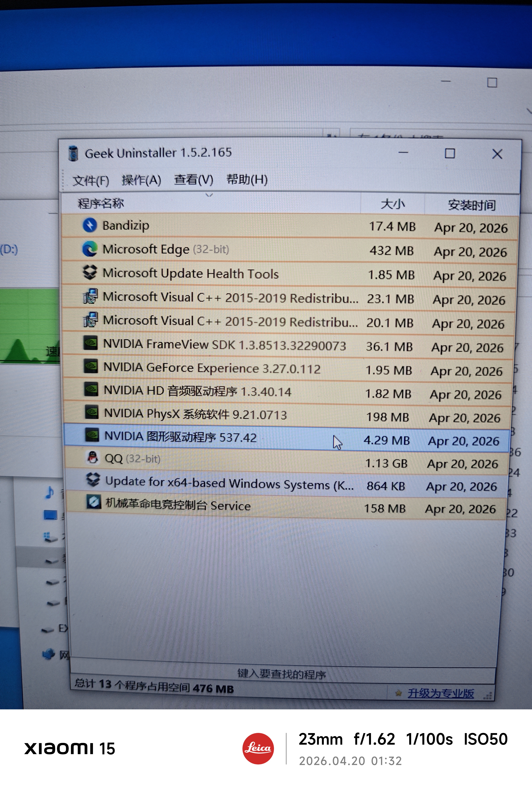Viewport: 532px width, 788px height.
Task: Open the 文件(F) menu
Action: [x=91, y=180]
